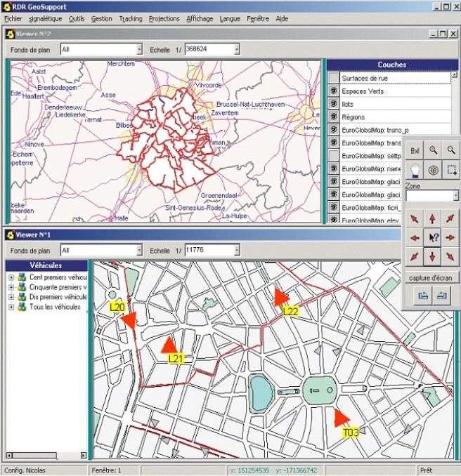Viewport: 461px width, 476px height.
Task: Click the capture d'écran button
Action: click(432, 278)
